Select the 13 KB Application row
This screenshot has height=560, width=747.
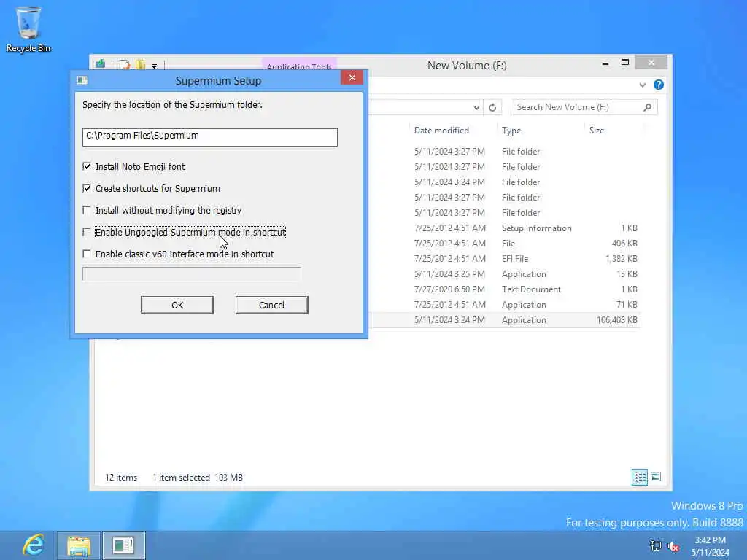tap(505, 274)
